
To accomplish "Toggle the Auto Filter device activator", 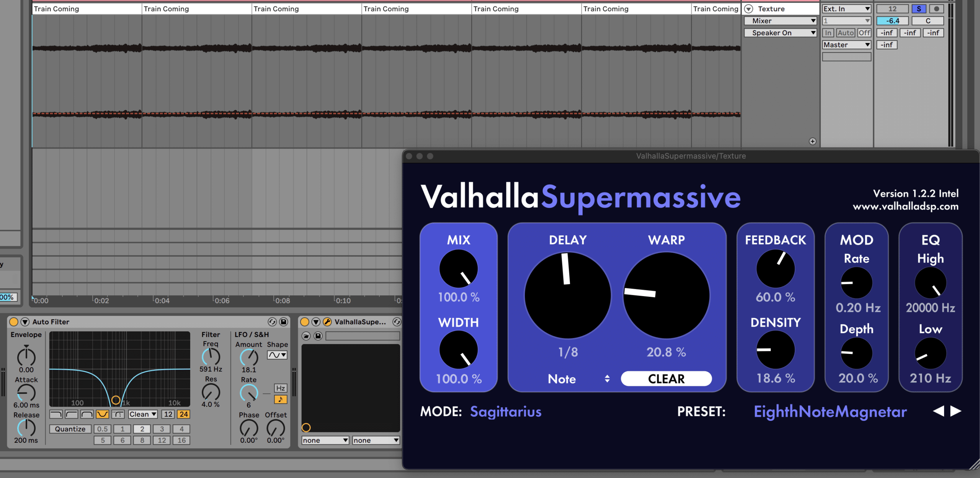I will tap(14, 322).
